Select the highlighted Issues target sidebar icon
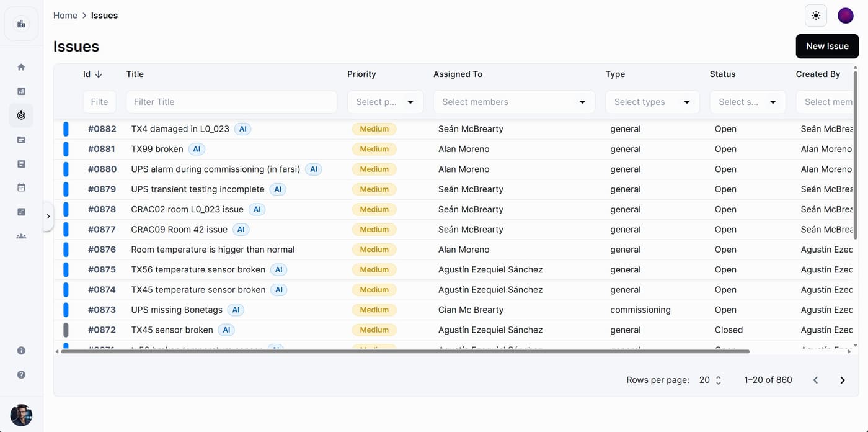868x432 pixels. (21, 115)
